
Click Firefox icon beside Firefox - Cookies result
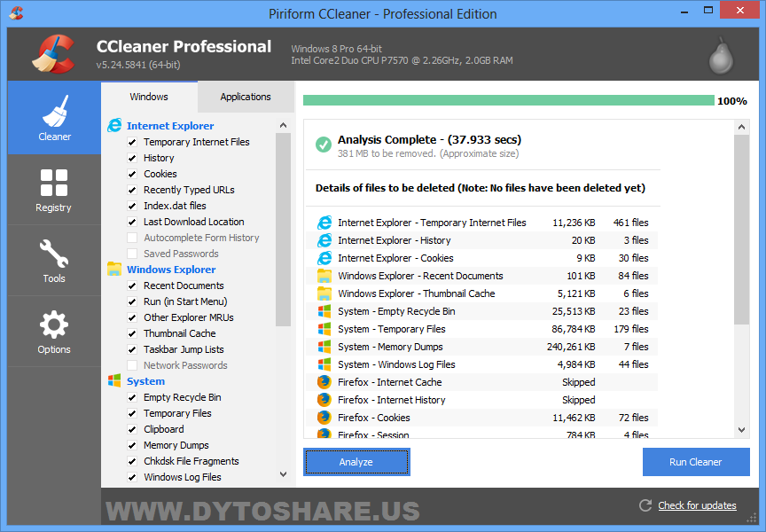tap(324, 418)
